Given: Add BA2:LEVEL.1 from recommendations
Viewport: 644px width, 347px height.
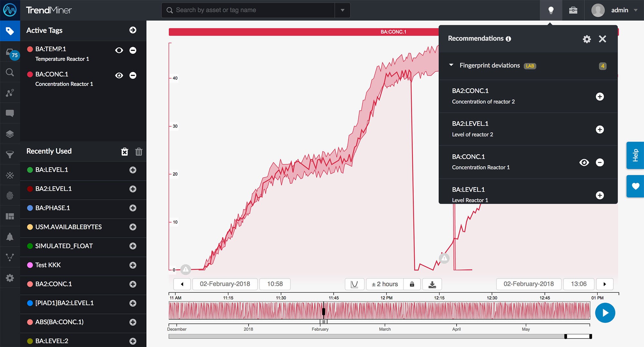Looking at the screenshot, I should coord(600,129).
